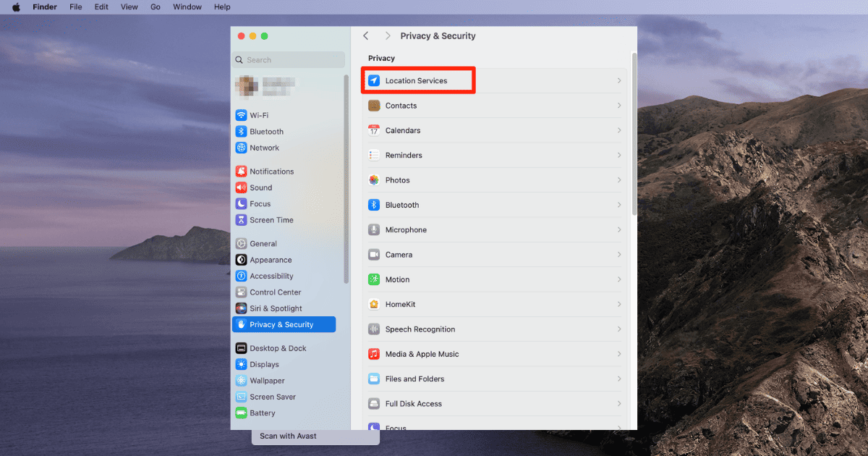Screen dimensions: 868x456
Task: Expand the Speech Recognition row chevron
Action: [x=619, y=329]
